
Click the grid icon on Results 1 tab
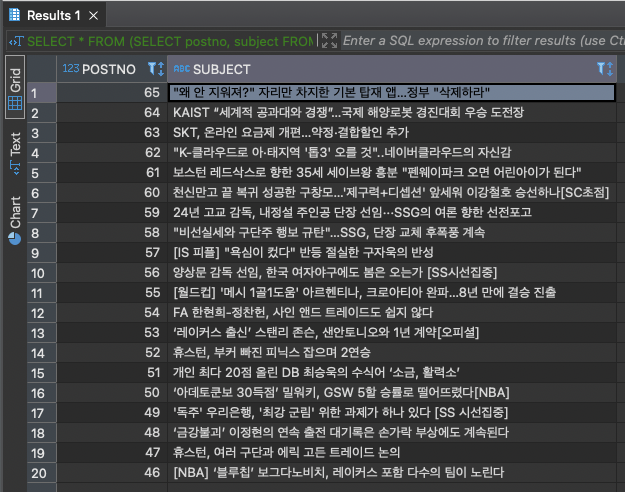click(x=15, y=15)
